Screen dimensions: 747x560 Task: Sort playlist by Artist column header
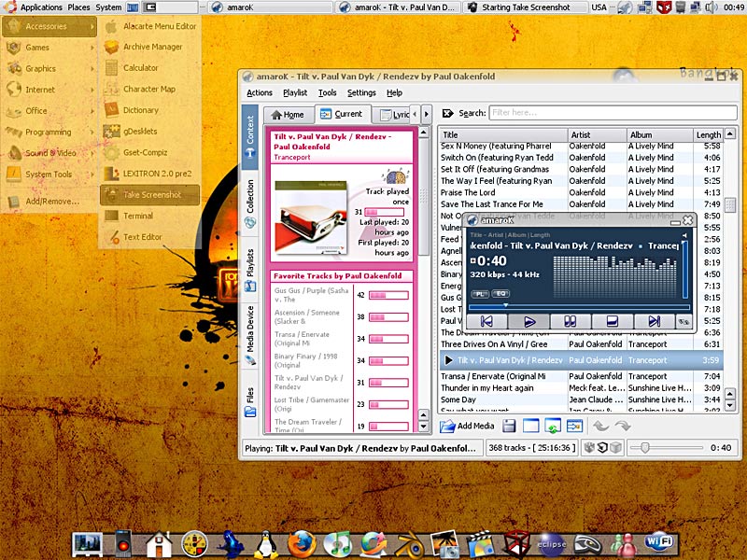point(597,134)
